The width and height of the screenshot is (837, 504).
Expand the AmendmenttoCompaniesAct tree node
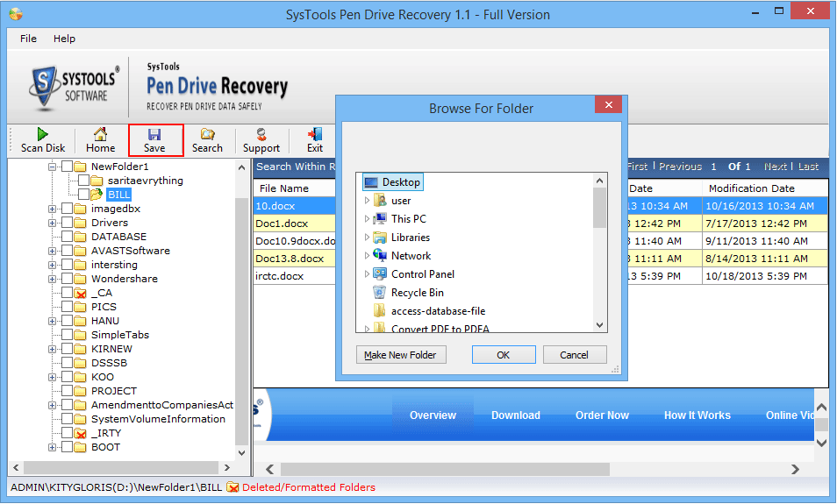[x=53, y=405]
